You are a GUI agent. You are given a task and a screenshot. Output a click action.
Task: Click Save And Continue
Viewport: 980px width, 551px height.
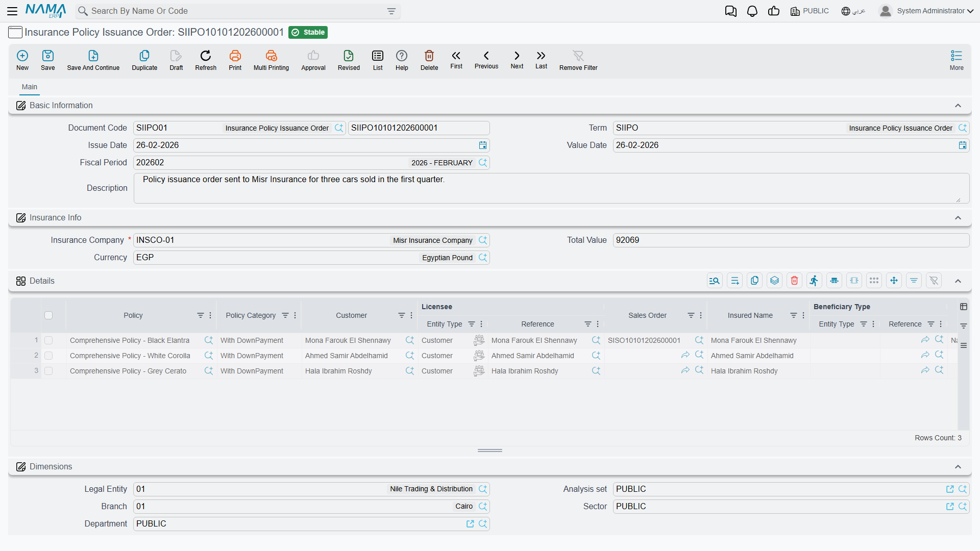coord(93,60)
